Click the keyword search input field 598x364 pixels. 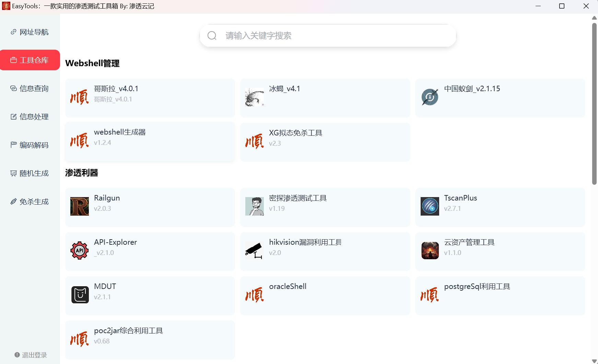click(327, 35)
